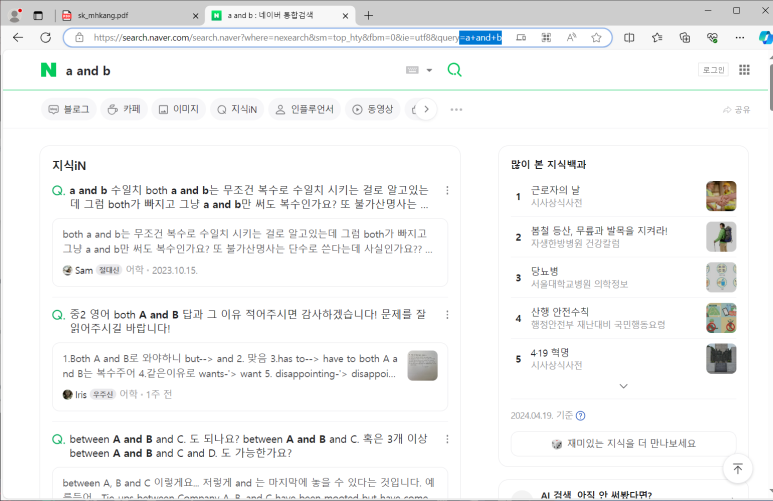The image size is (773, 501).
Task: Open the on-screen keyboard icon in search box
Action: point(412,71)
